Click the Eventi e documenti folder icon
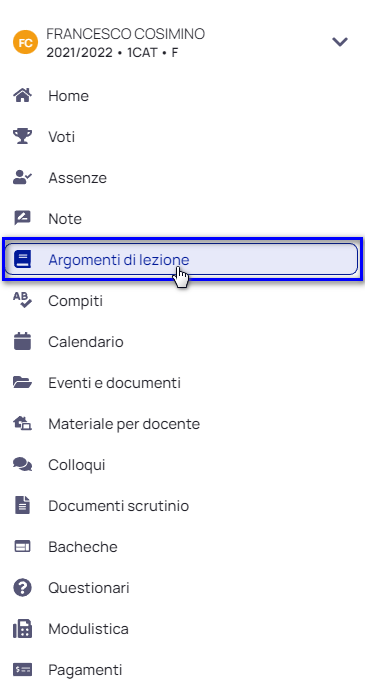This screenshot has height=693, width=365. click(22, 383)
